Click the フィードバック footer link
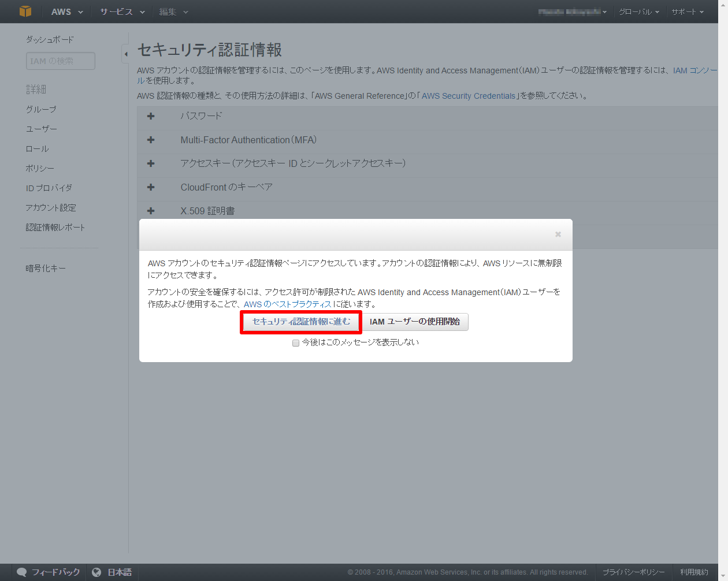 [x=55, y=572]
